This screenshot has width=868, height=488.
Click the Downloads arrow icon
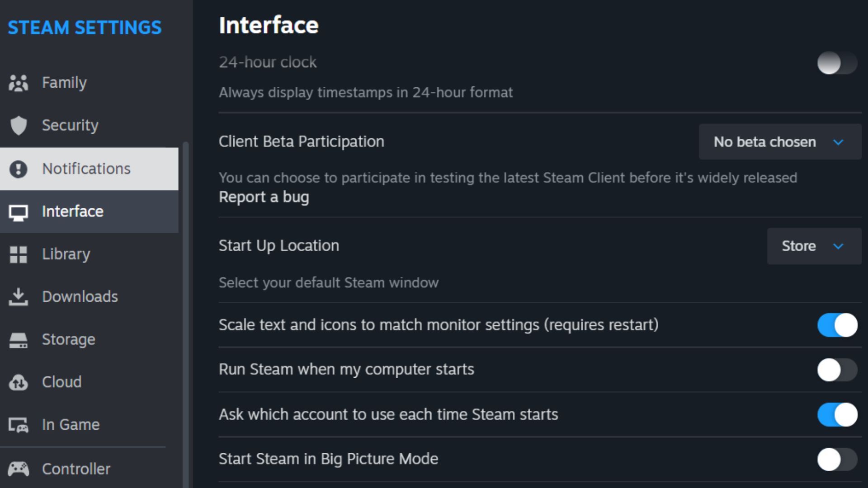19,297
